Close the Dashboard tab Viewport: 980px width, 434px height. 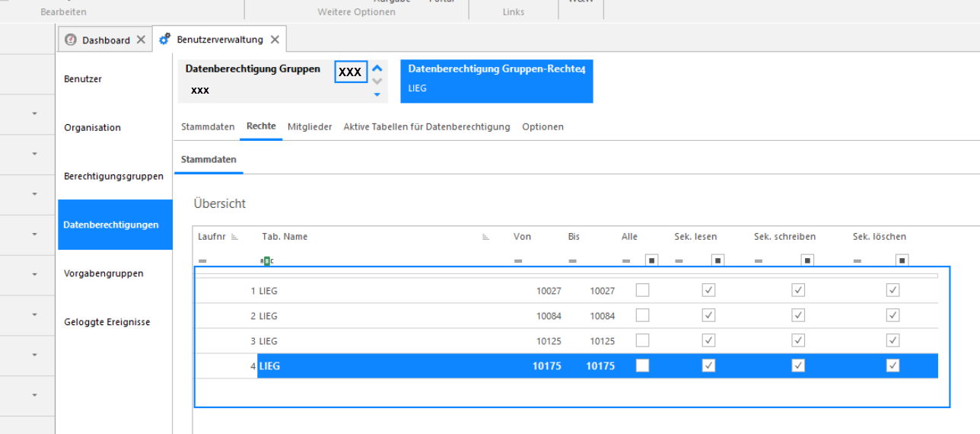(x=141, y=40)
